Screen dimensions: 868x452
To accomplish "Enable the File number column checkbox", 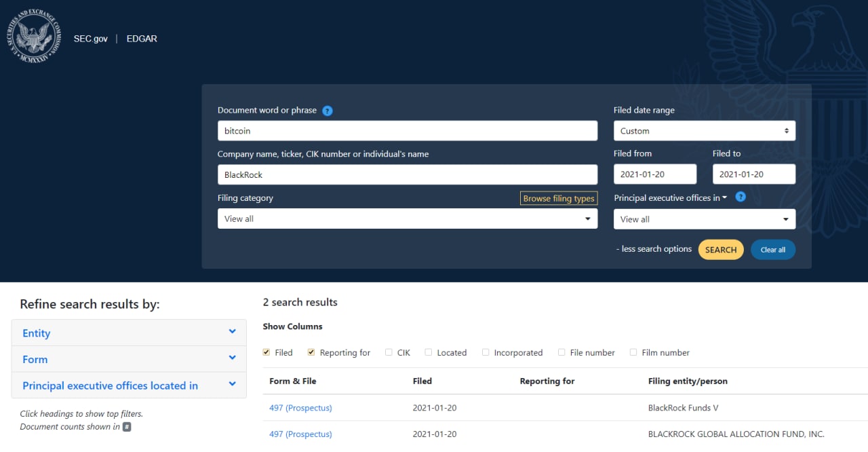I will click(x=561, y=352).
